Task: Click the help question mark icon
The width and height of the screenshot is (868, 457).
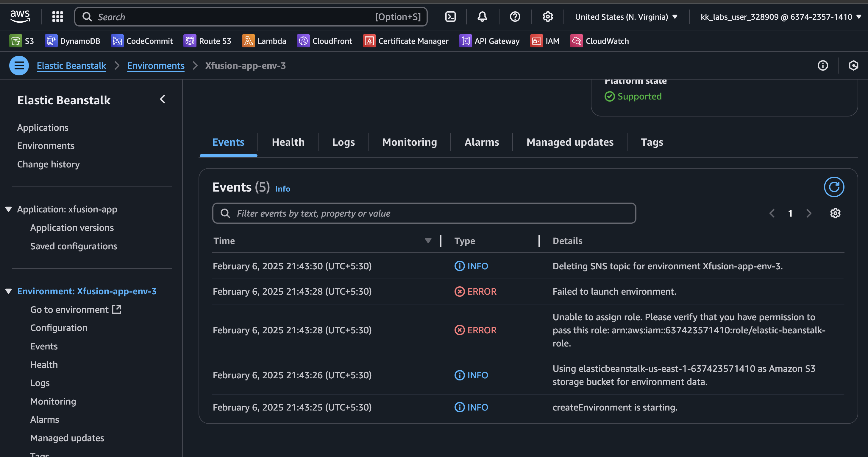Action: (x=515, y=17)
